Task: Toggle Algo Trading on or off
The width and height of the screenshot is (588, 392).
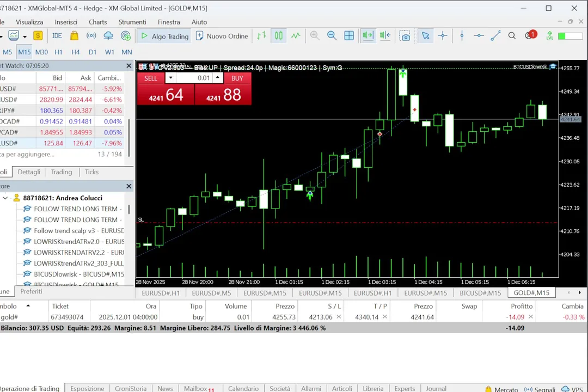Action: [164, 36]
